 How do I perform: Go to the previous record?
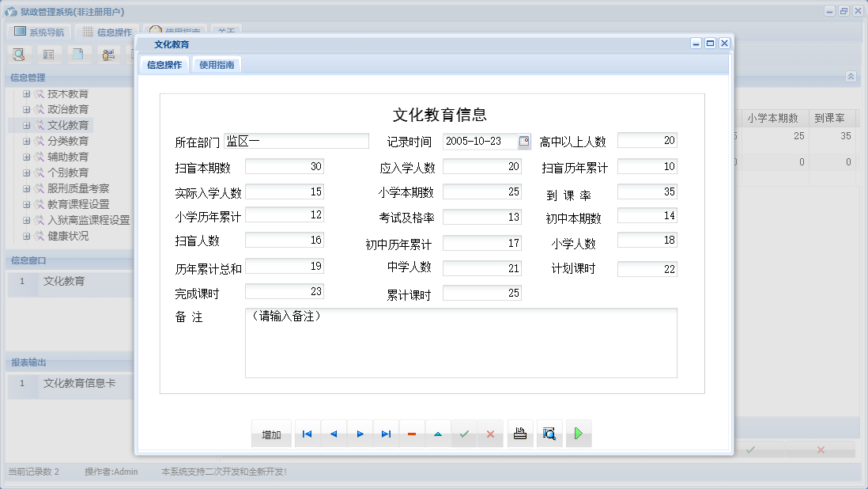coord(334,434)
